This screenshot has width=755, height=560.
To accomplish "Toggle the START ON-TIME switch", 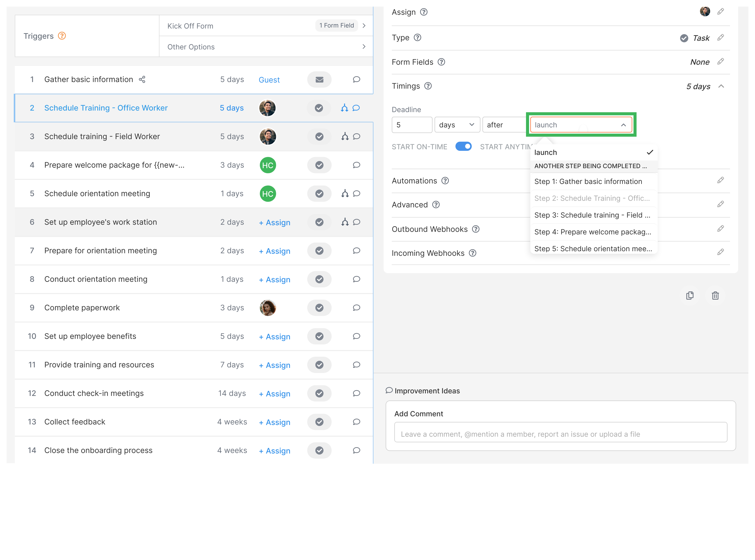I will coord(464,146).
